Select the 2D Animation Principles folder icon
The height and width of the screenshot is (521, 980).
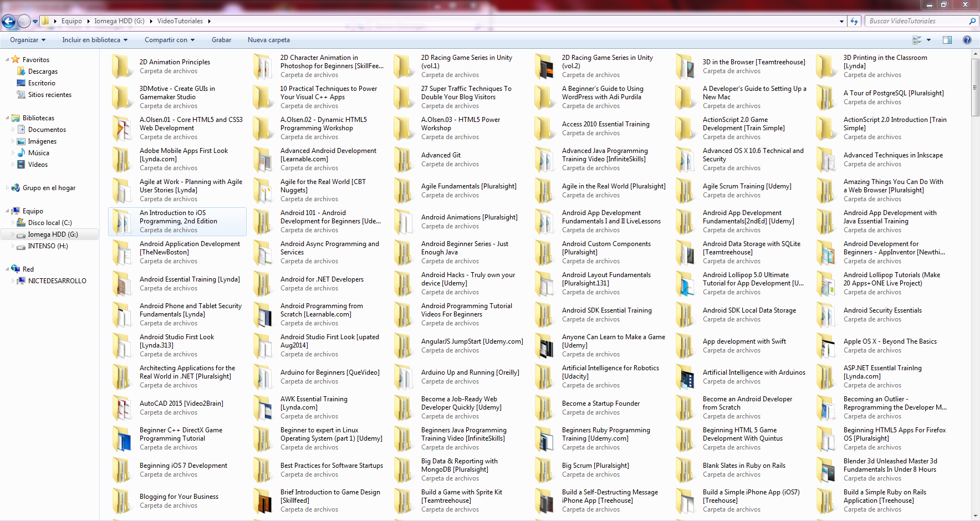(x=121, y=67)
